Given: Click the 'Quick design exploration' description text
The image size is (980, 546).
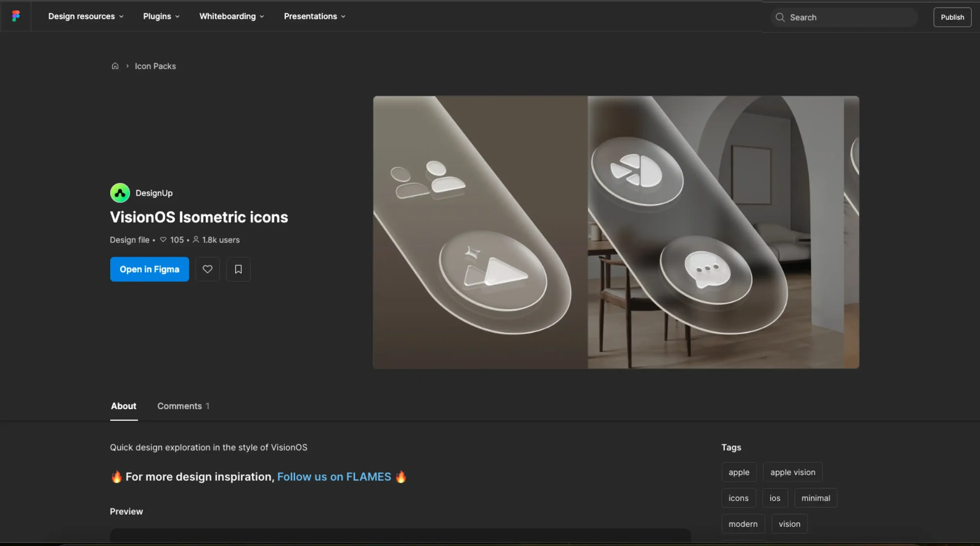Looking at the screenshot, I should pyautogui.click(x=209, y=447).
